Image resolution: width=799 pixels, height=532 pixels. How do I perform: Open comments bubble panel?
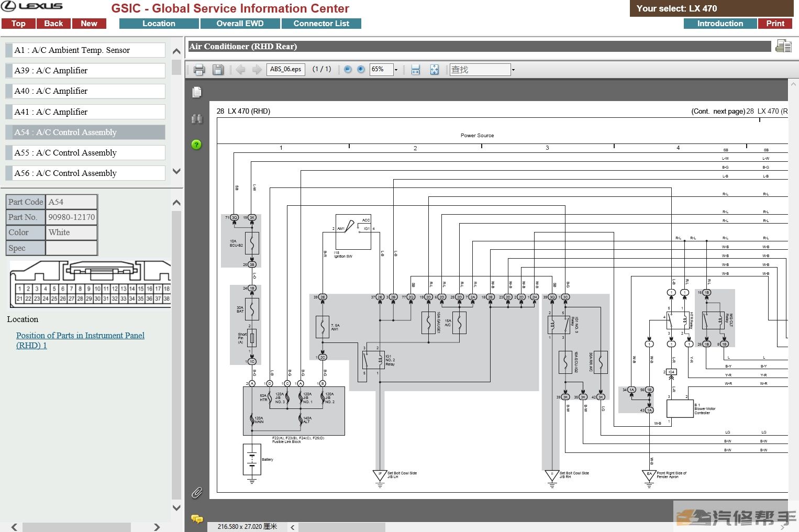(x=197, y=519)
